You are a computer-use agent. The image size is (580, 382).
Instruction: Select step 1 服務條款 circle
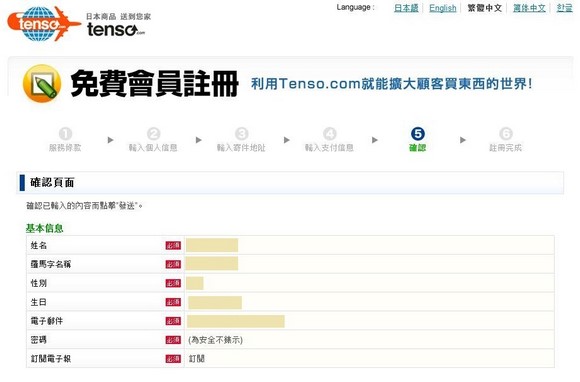[65, 133]
